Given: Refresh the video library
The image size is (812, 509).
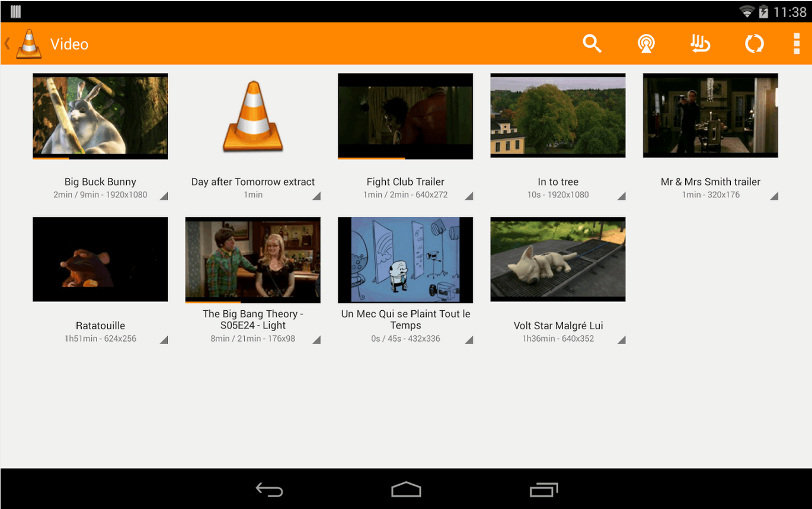Looking at the screenshot, I should [754, 43].
